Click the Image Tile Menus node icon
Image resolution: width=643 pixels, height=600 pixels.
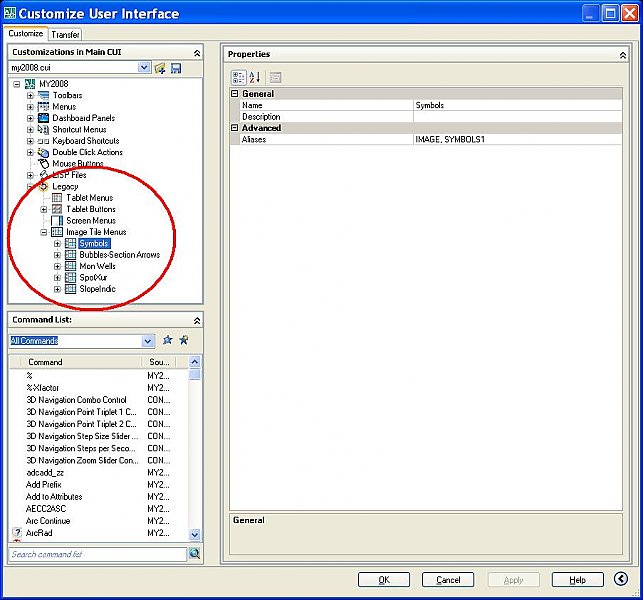point(57,232)
